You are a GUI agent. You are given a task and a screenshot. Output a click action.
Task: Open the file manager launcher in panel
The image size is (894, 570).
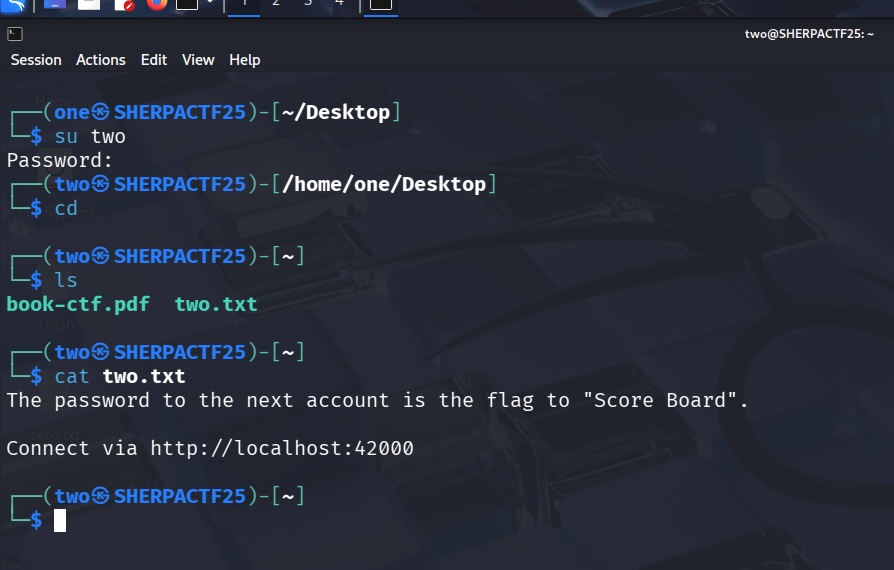pos(89,4)
